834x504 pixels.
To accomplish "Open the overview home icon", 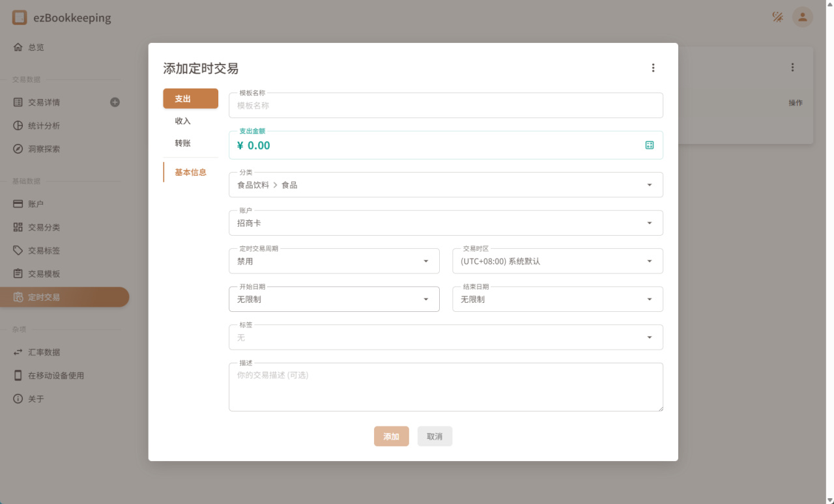I will [x=18, y=47].
